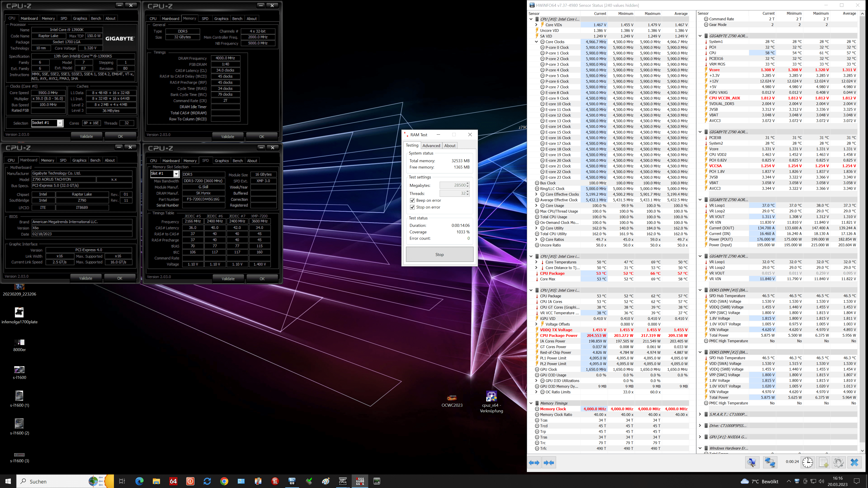Click the blue X close sensors icon

click(854, 462)
